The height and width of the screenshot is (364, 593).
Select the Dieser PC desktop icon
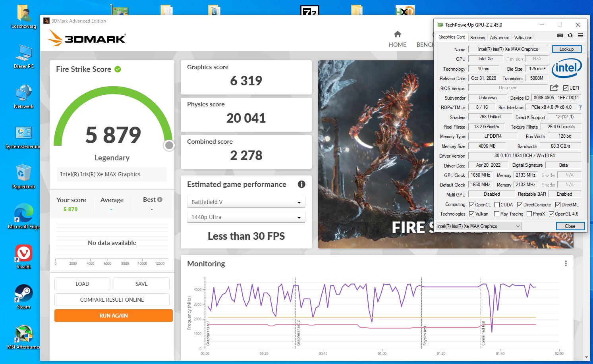click(x=24, y=57)
